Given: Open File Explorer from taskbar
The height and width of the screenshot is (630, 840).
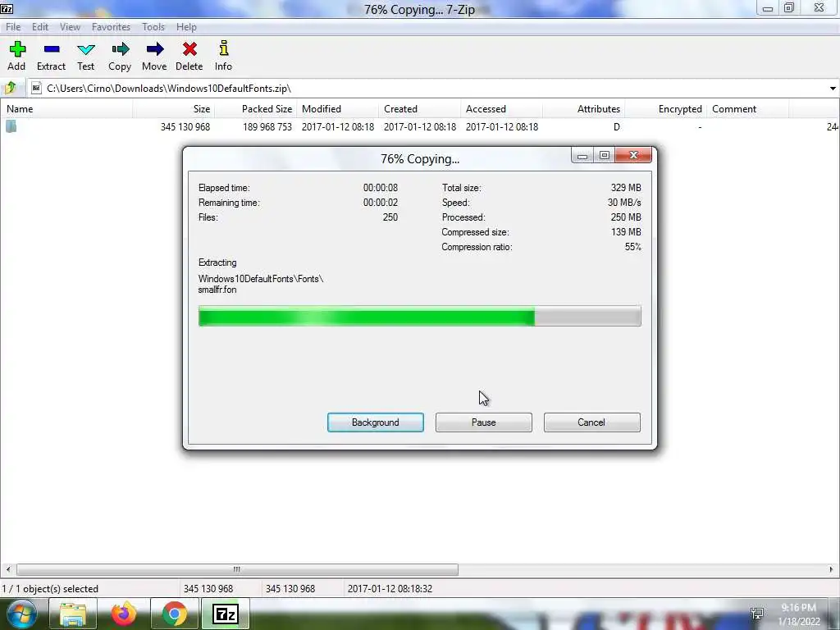Looking at the screenshot, I should [73, 614].
